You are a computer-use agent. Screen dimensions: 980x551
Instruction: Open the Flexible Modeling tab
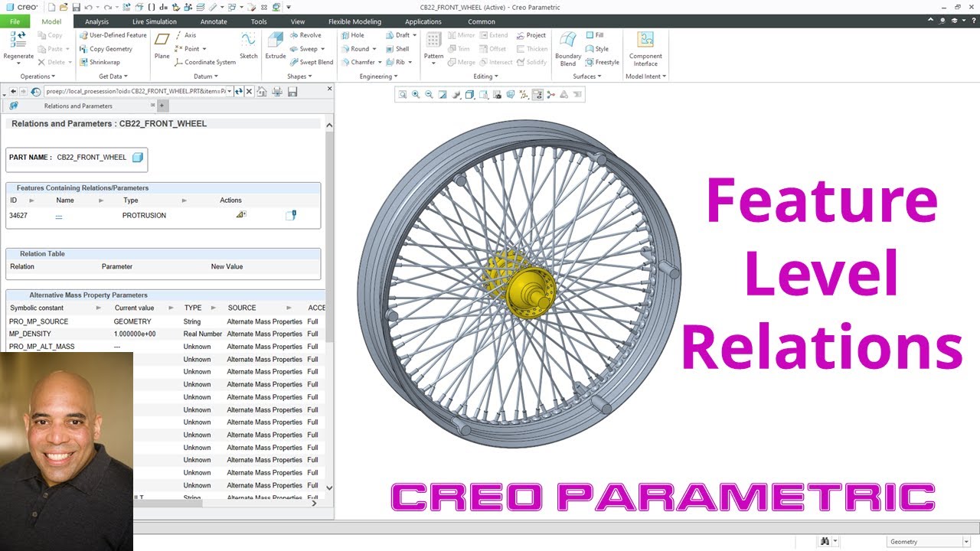(354, 21)
